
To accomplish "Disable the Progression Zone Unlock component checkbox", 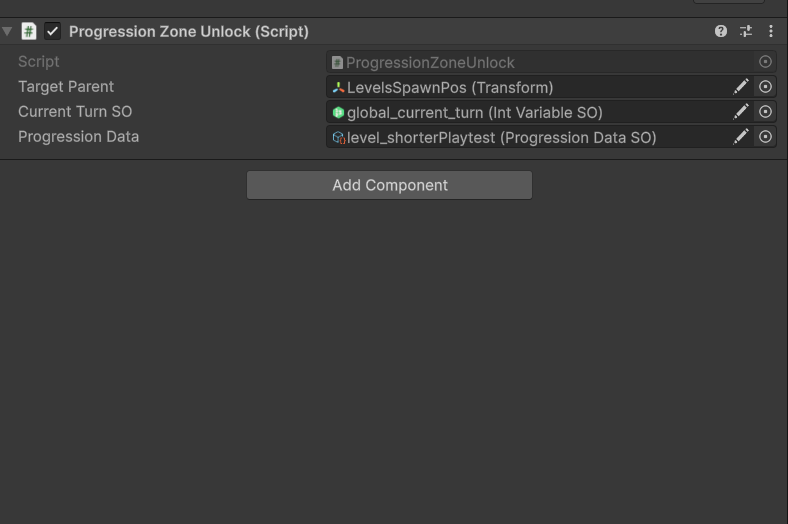I will point(52,31).
